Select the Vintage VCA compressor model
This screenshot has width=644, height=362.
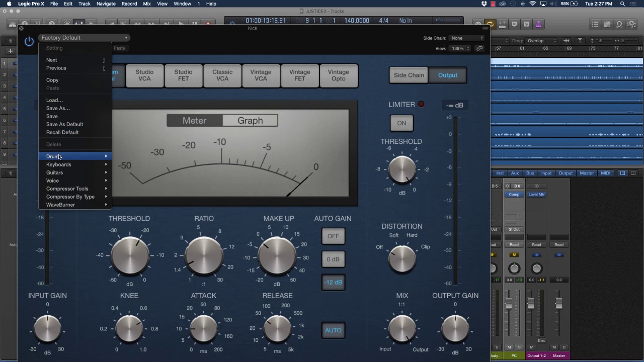(261, 75)
